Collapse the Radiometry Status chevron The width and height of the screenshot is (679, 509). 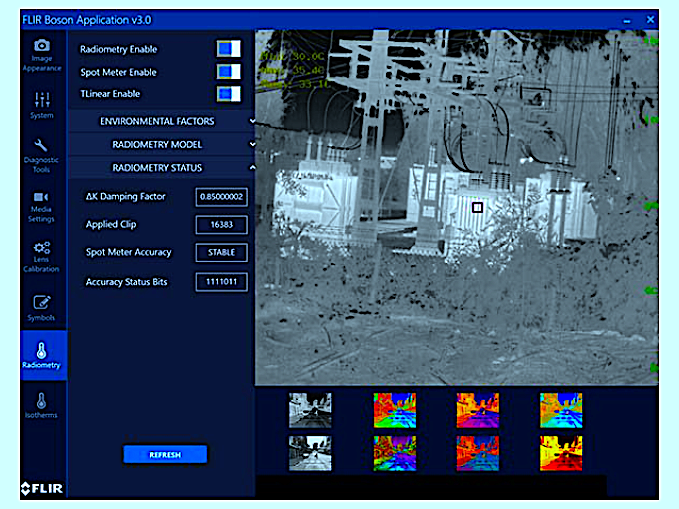tap(252, 167)
